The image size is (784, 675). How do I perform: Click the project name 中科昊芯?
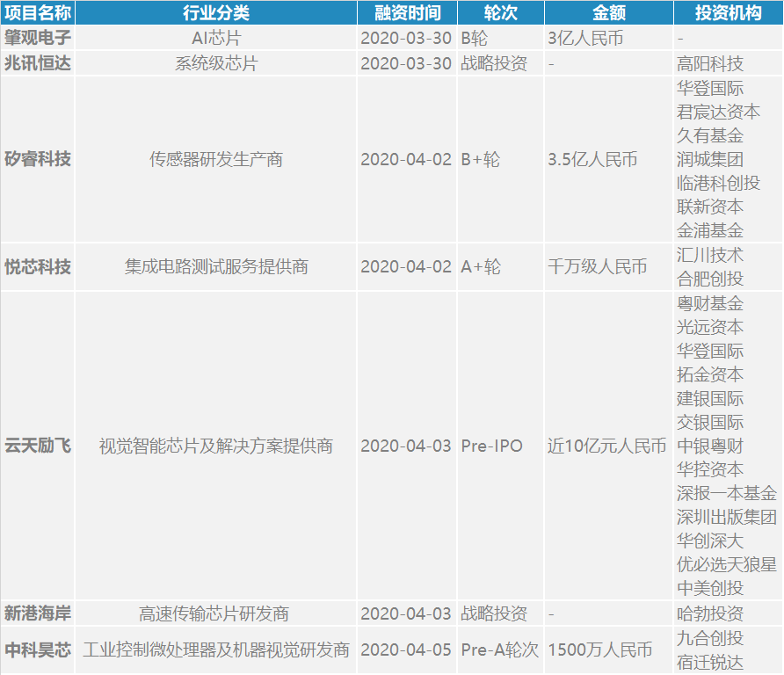coord(38,650)
